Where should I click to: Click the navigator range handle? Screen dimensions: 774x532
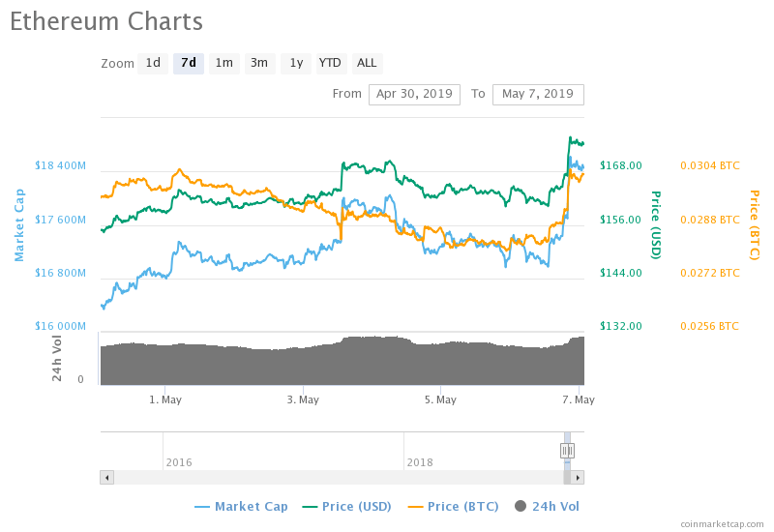[567, 450]
